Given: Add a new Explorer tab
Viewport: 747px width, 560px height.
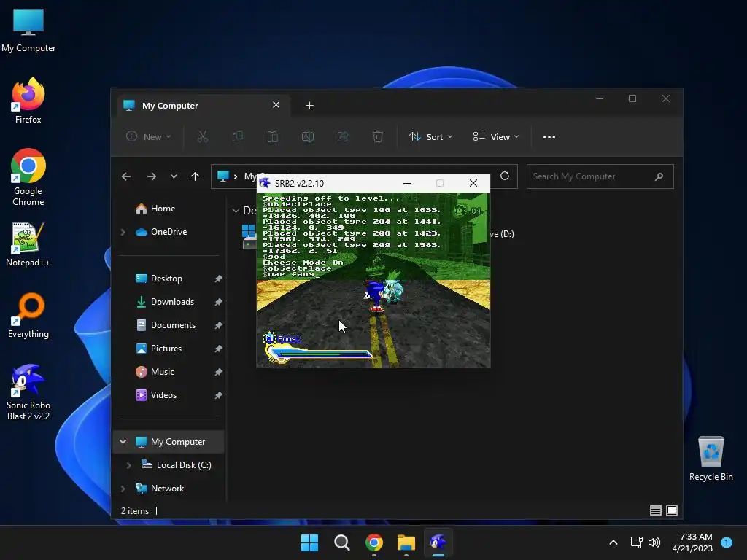Looking at the screenshot, I should pyautogui.click(x=309, y=105).
